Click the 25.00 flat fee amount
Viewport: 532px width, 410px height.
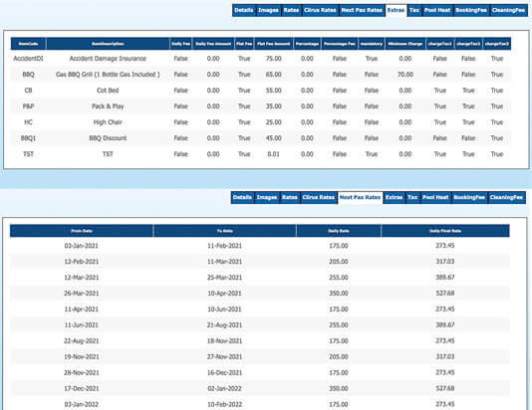[273, 122]
